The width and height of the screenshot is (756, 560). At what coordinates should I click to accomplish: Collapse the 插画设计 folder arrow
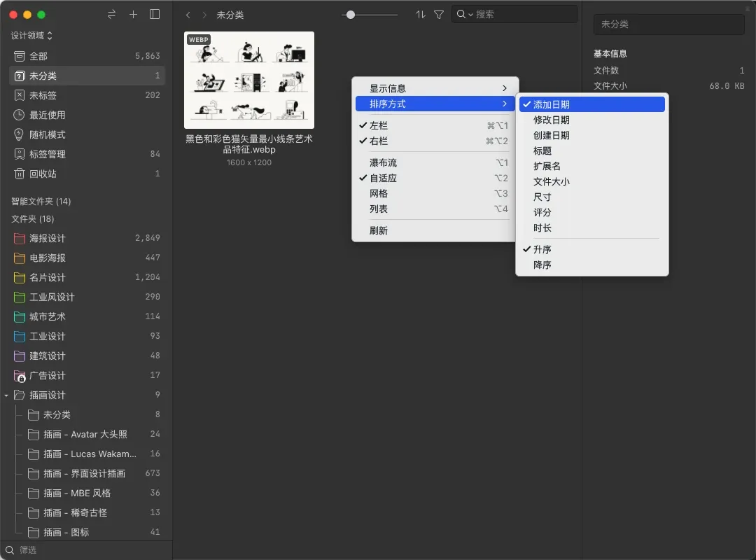pyautogui.click(x=6, y=395)
